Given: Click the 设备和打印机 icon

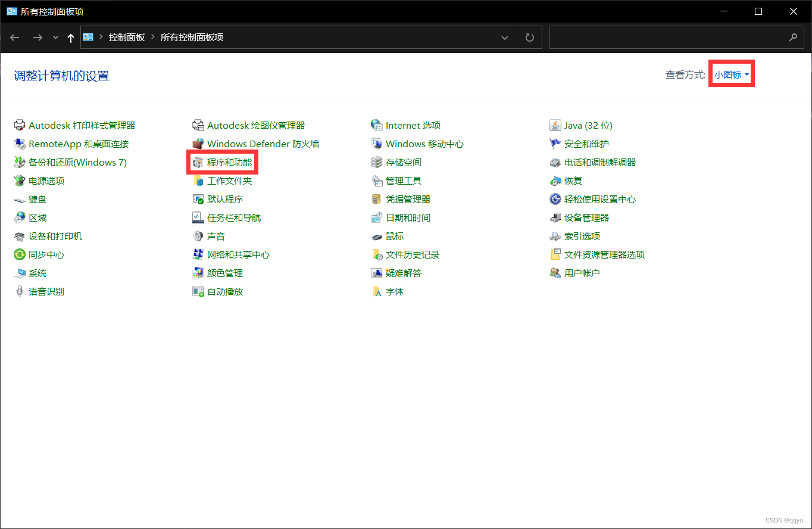Looking at the screenshot, I should [20, 236].
